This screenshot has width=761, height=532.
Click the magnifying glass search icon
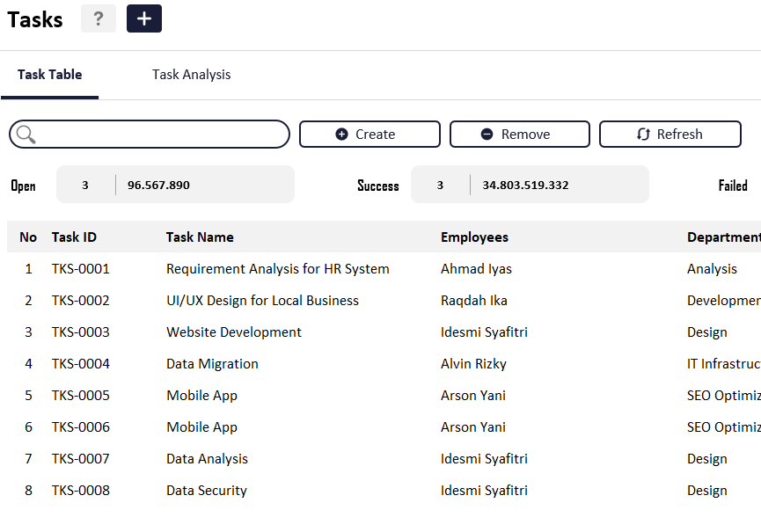26,135
